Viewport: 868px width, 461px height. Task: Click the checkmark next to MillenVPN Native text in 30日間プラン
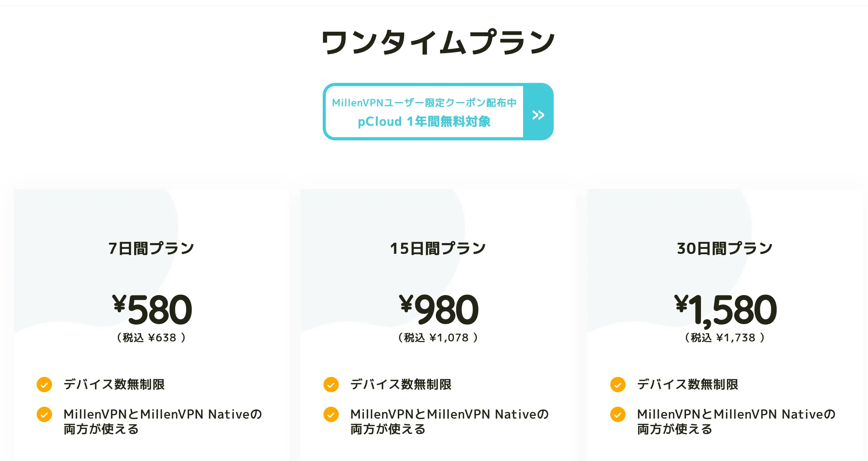click(617, 414)
